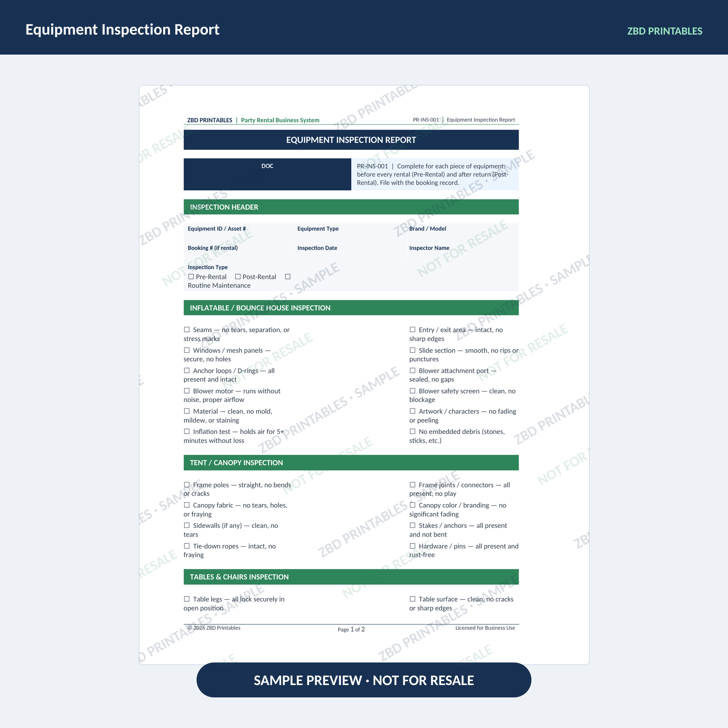The width and height of the screenshot is (728, 728).
Task: Click the PR-INS-001 document code in page header
Action: click(x=426, y=120)
